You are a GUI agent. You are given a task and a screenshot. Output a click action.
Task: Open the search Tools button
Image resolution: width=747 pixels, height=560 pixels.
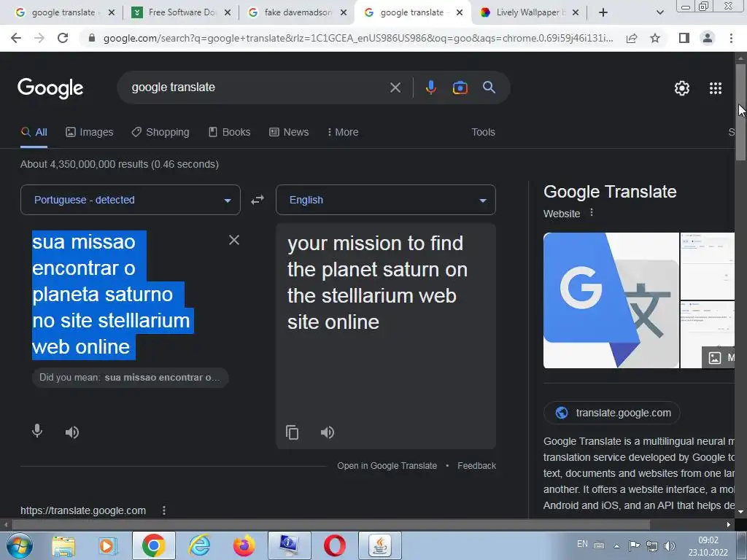(483, 133)
